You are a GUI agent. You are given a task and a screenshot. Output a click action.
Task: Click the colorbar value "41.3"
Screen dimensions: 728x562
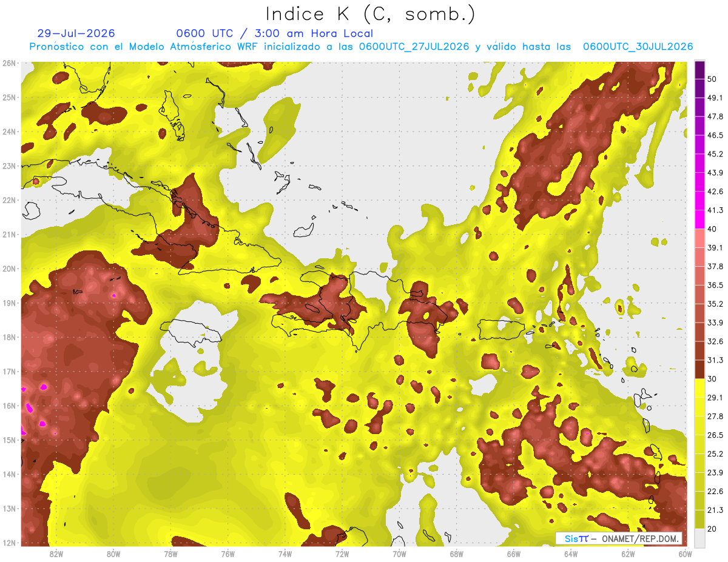(x=715, y=211)
